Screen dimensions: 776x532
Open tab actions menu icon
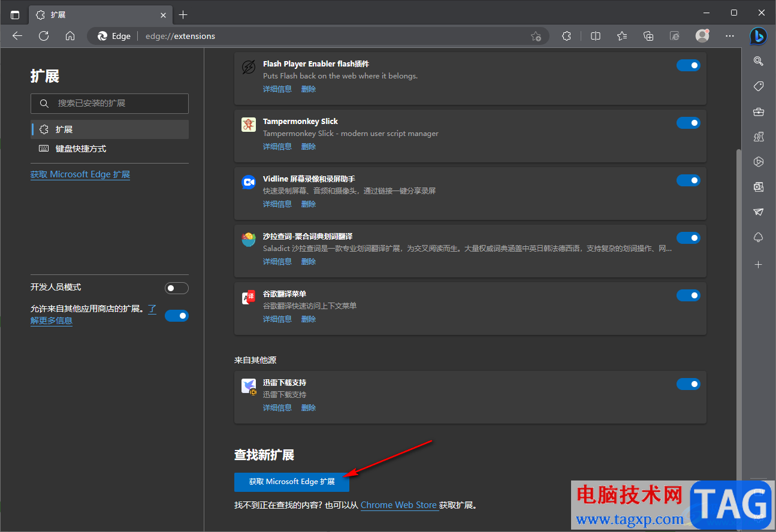(x=15, y=14)
